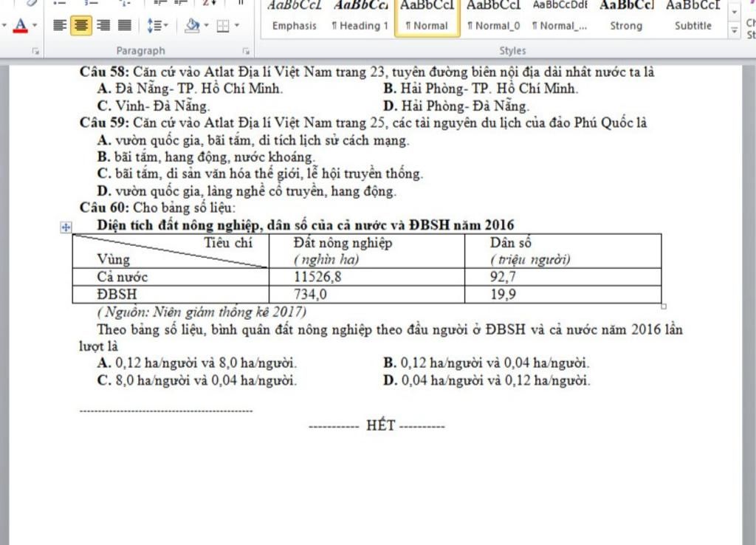Click answer 'A. 0,12 ha/người và 8,0 ha/người.'

[196, 363]
